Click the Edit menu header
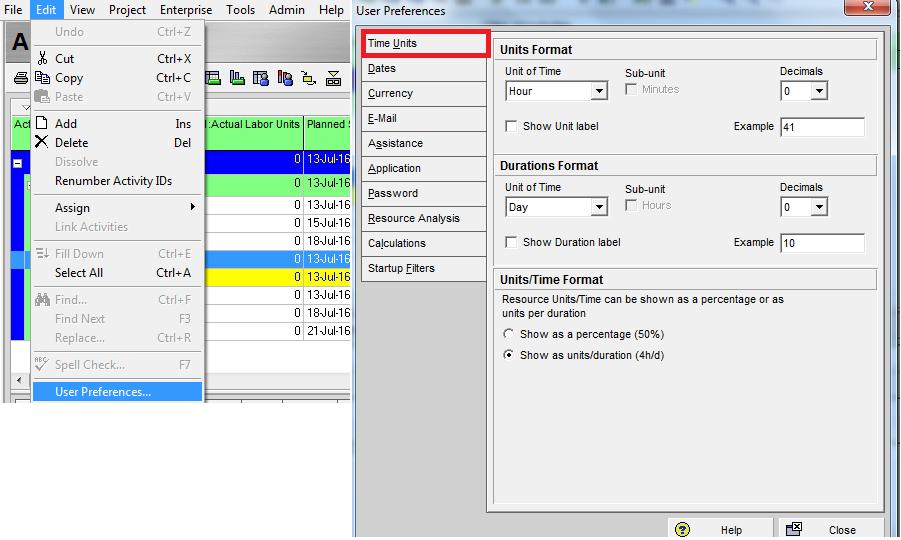Image resolution: width=901 pixels, height=540 pixels. 46,10
